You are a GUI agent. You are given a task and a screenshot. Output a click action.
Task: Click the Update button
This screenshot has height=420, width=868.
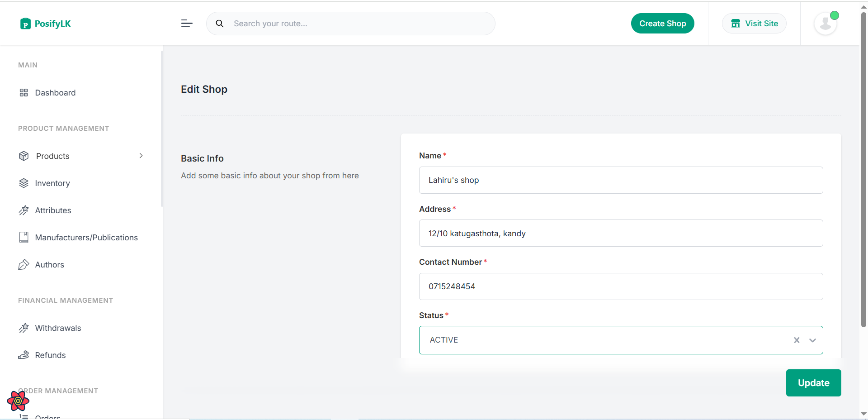(813, 382)
